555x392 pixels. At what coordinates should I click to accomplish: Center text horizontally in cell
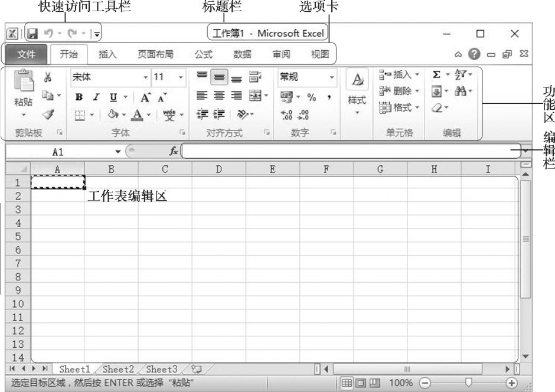(x=219, y=95)
